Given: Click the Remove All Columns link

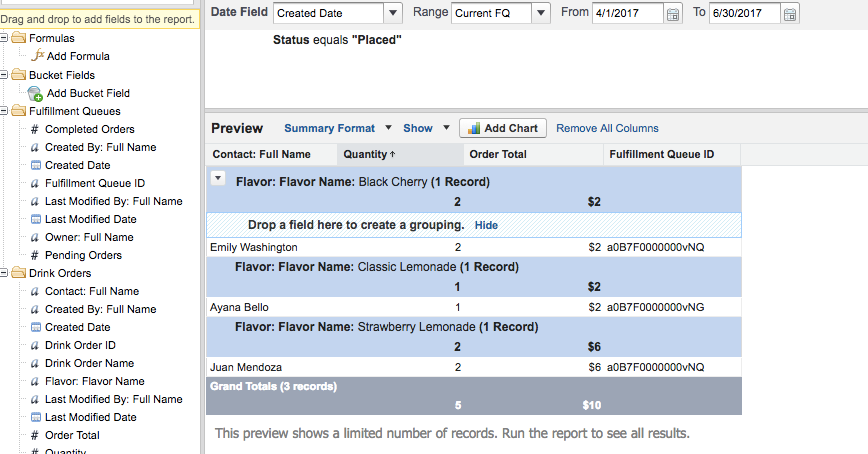Looking at the screenshot, I should coord(607,128).
